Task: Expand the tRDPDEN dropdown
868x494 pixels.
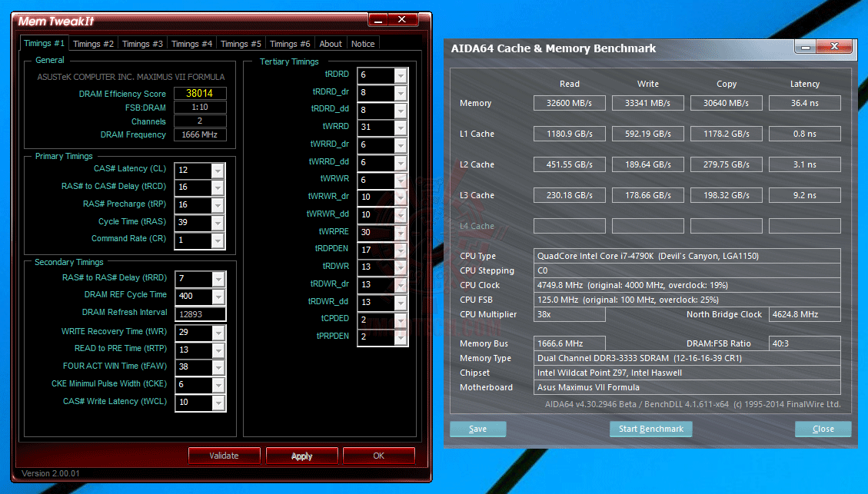Action: [401, 250]
